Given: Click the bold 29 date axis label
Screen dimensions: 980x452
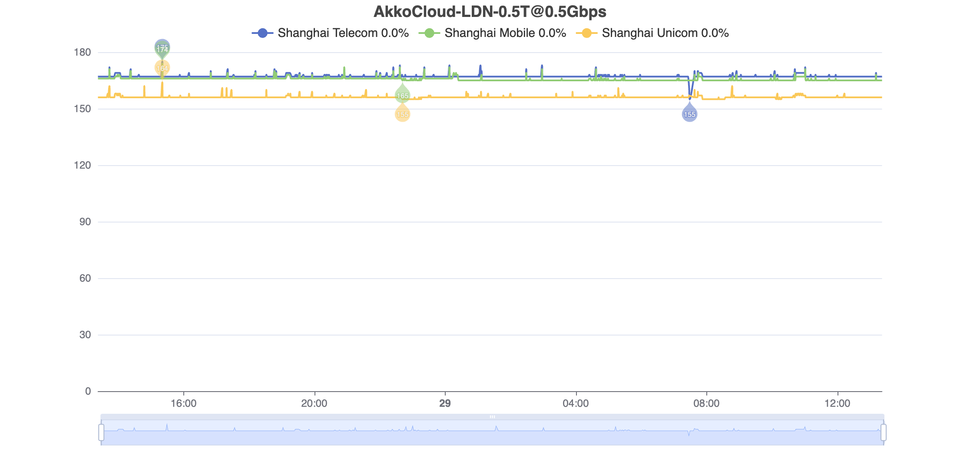Looking at the screenshot, I should [x=445, y=403].
